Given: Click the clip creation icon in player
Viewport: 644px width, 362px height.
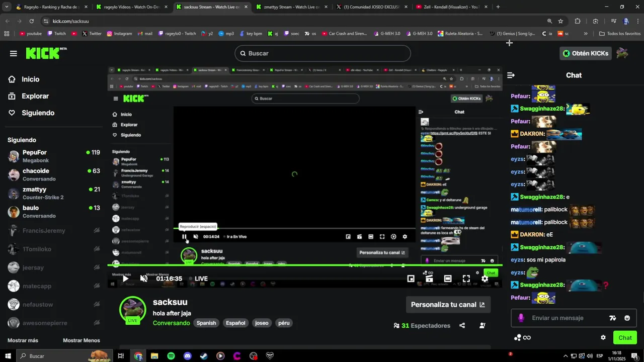Looking at the screenshot, I should click(x=429, y=279).
